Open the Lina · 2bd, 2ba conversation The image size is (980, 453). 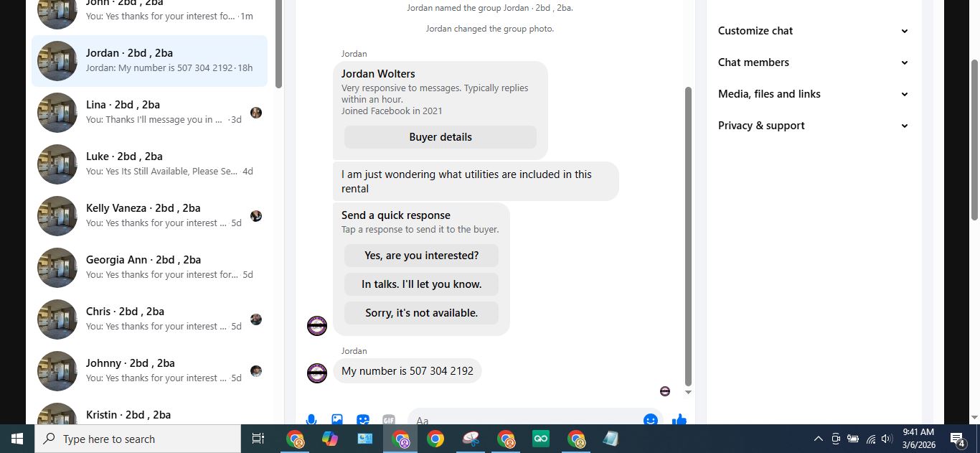point(149,113)
